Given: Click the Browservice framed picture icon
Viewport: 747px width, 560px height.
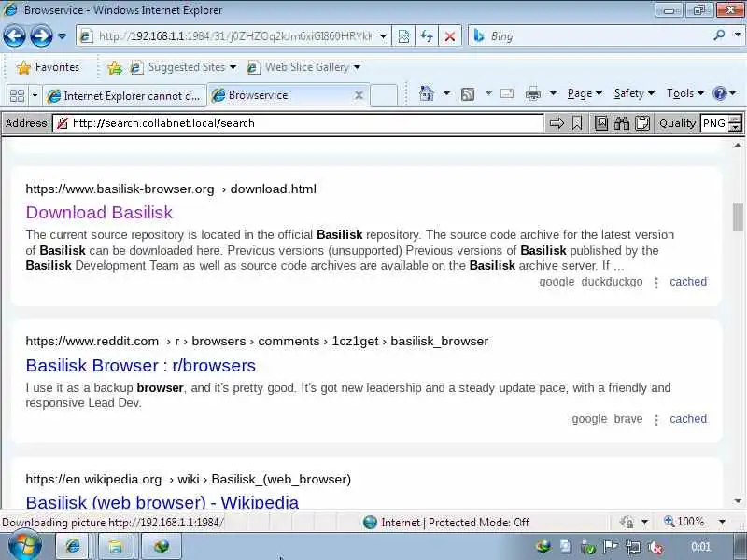Looking at the screenshot, I should pyautogui.click(x=601, y=123).
